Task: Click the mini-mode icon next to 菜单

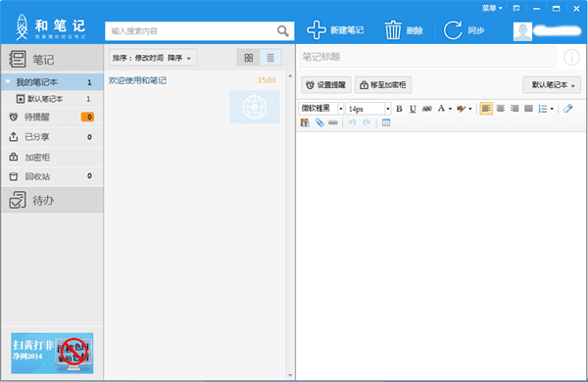Action: [x=516, y=8]
